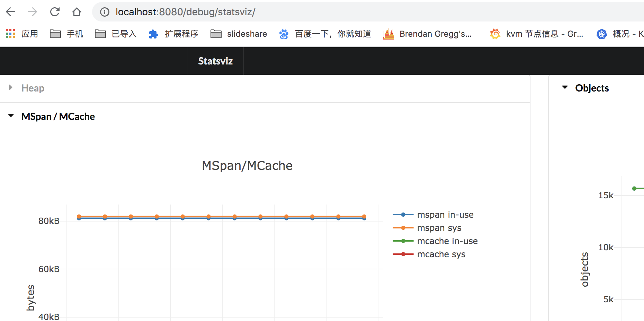Click the Heap section title
Screen dimensions: 644x321
(x=33, y=88)
